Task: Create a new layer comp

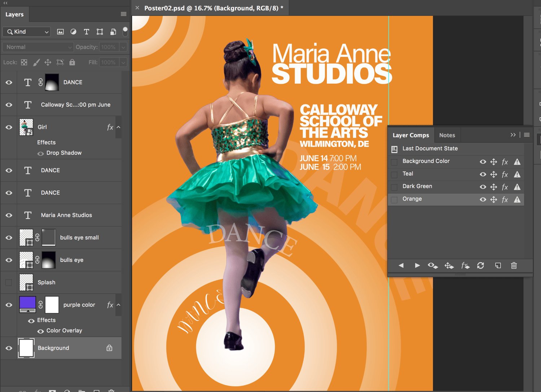Action: 498,266
